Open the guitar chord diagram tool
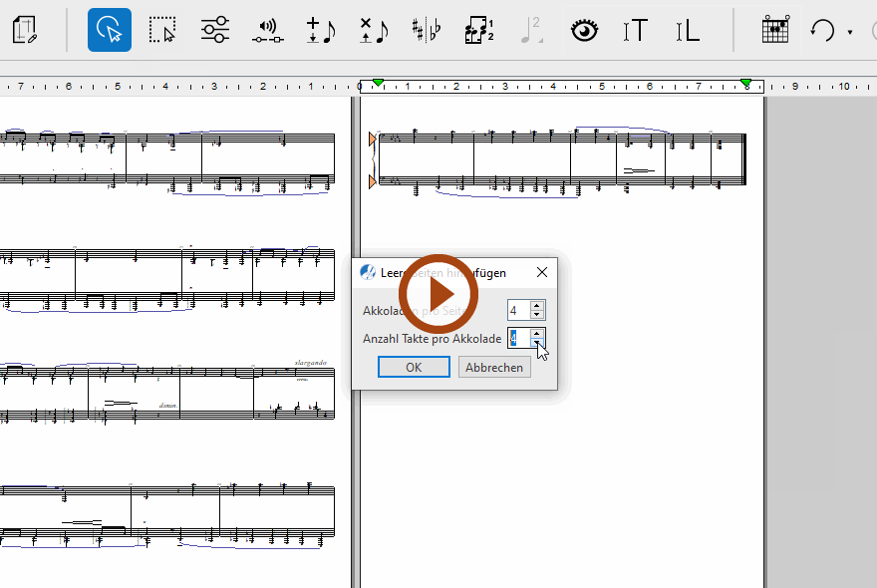The width and height of the screenshot is (877, 588). 774,30
